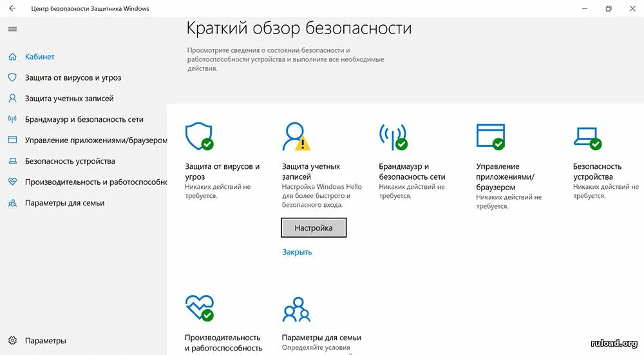Screen dimensions: 644x355
Task: Select Кабинет in sidebar
Action: pyautogui.click(x=40, y=57)
